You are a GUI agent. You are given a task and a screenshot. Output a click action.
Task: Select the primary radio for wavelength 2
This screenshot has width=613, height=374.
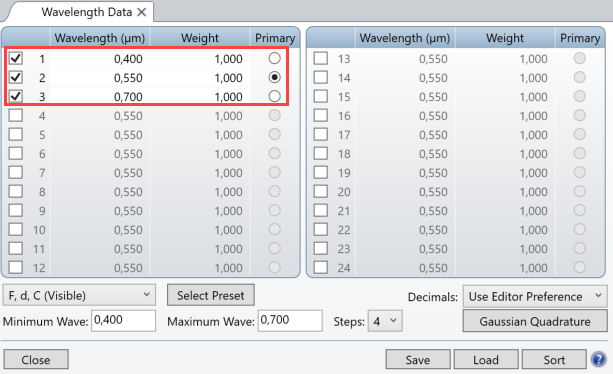[x=274, y=77]
